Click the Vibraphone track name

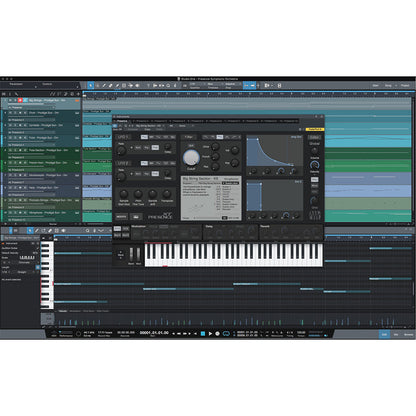(x=48, y=213)
